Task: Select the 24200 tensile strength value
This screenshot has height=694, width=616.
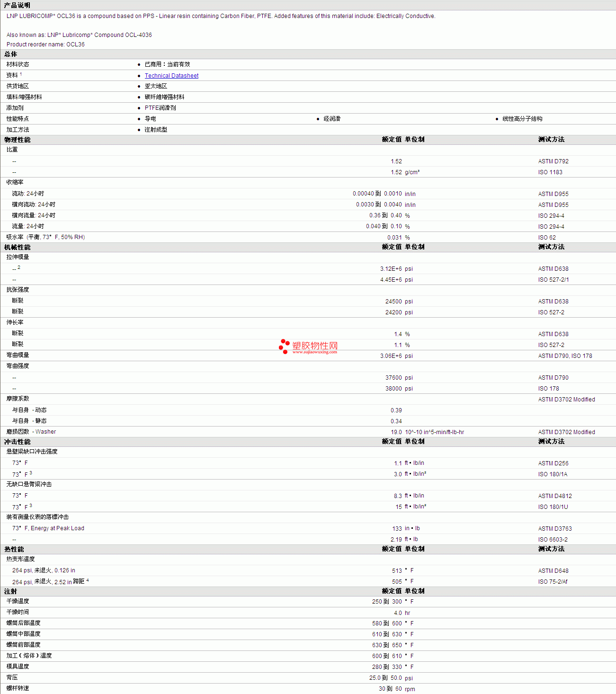Action: (x=393, y=312)
